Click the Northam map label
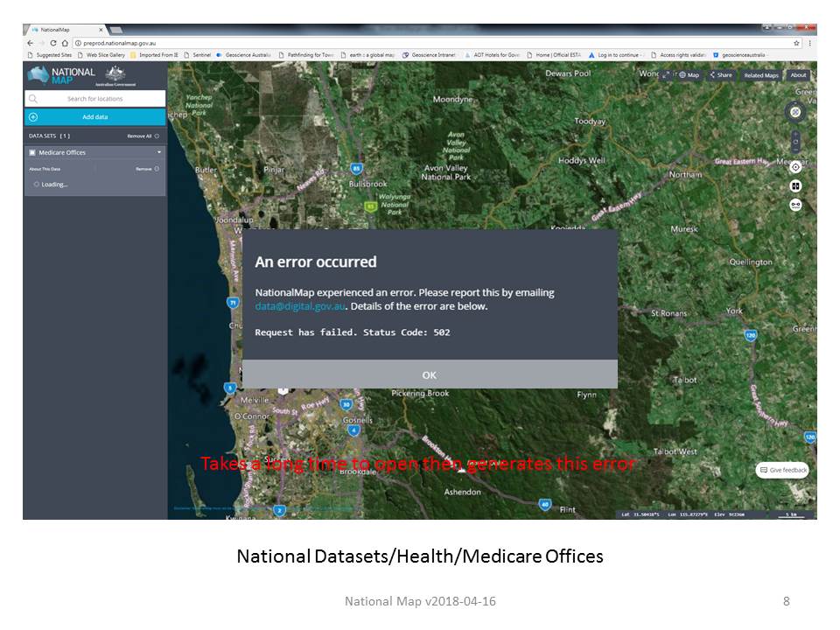 (685, 175)
